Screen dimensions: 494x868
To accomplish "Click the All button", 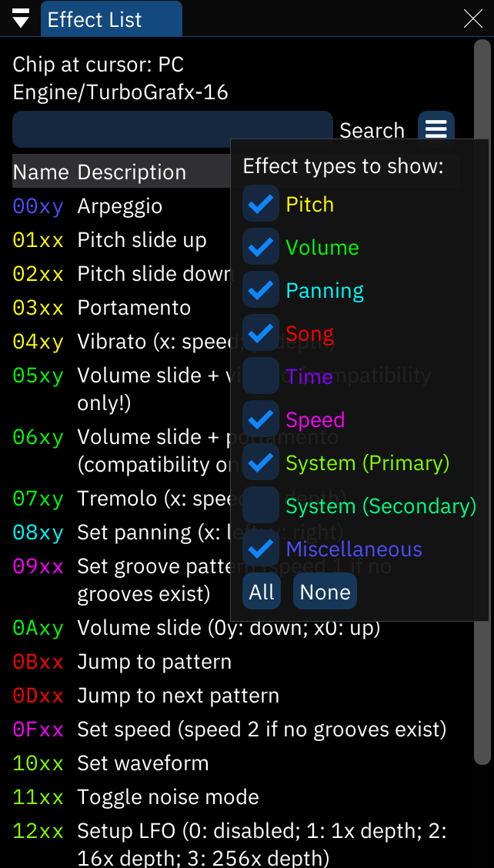I will [262, 591].
